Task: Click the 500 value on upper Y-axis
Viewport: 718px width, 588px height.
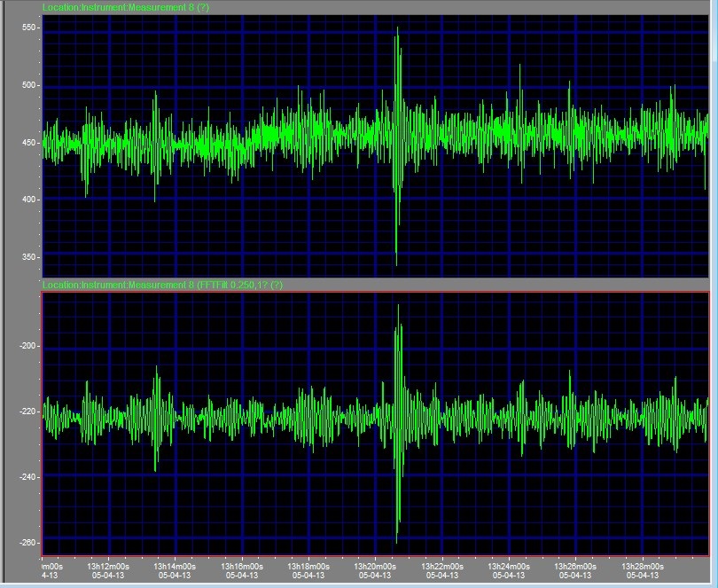Action: (x=29, y=86)
